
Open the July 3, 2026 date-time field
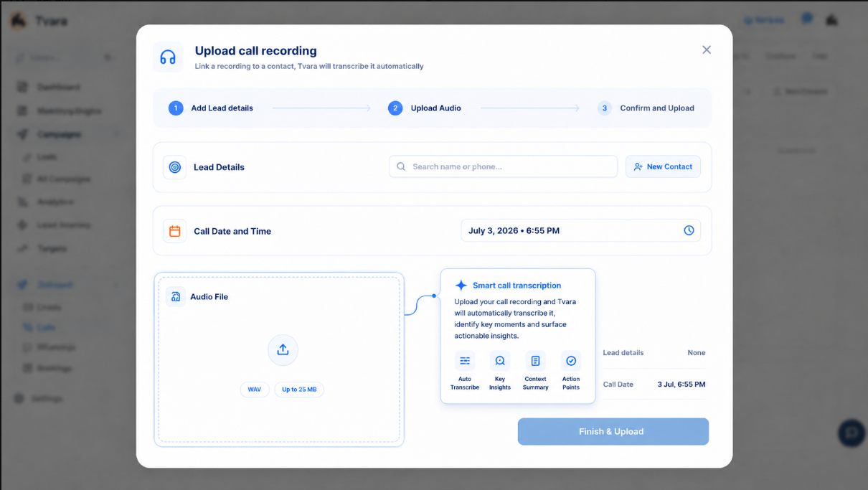point(580,230)
